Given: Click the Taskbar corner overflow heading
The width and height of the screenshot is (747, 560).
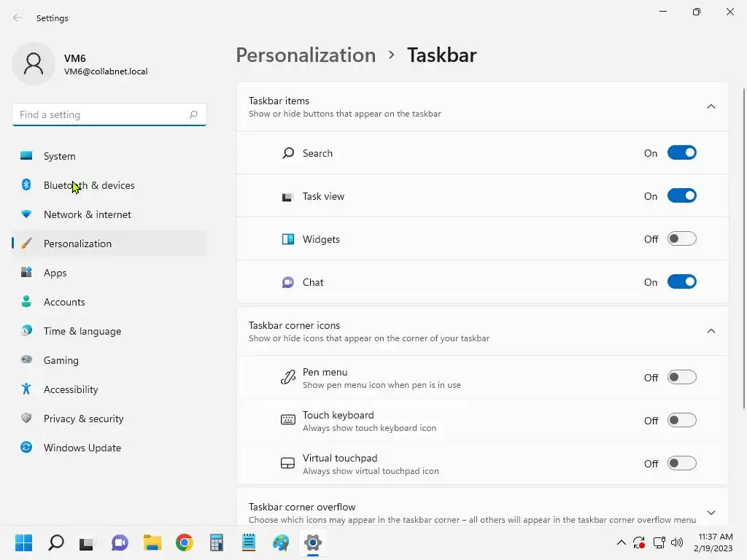Looking at the screenshot, I should point(302,507).
